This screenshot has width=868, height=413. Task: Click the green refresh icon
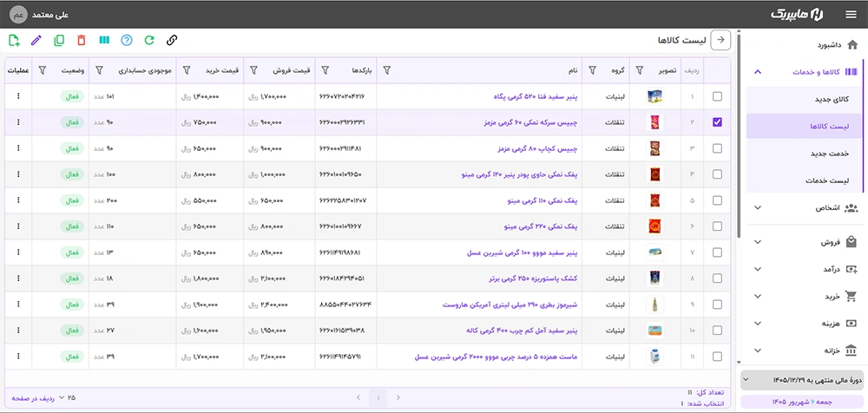[x=149, y=40]
